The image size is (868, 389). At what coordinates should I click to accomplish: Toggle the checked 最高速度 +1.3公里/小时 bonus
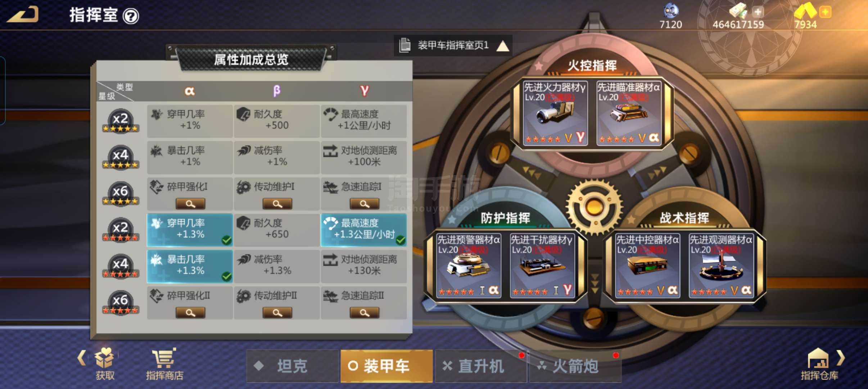[x=363, y=230]
